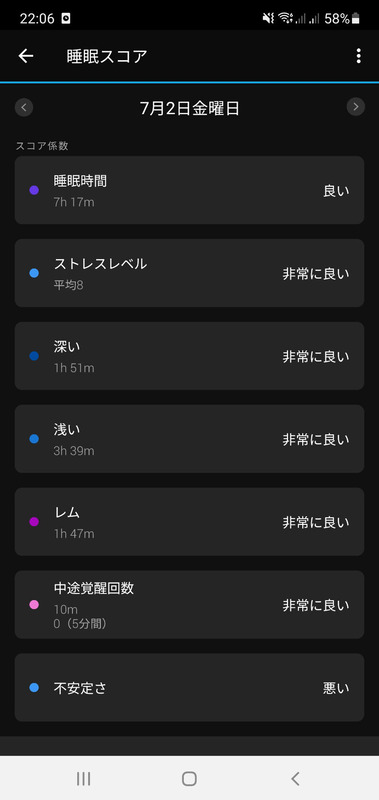Tap the magenta dot beside レム

point(34,522)
